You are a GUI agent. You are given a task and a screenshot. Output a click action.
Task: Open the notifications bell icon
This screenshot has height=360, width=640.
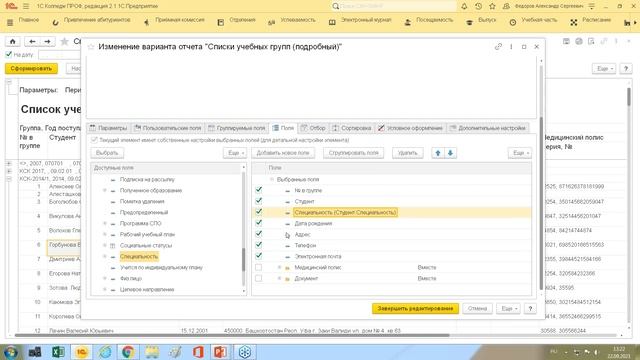[464, 6]
